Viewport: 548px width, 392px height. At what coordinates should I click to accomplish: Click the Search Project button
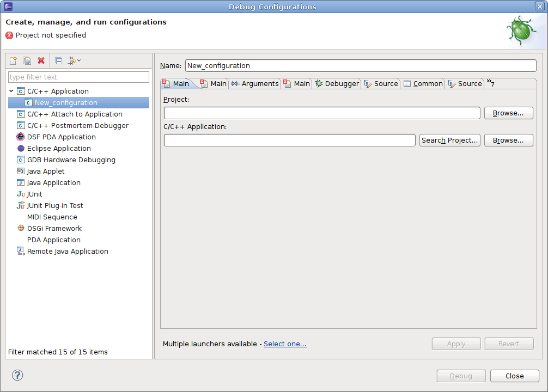coord(449,140)
